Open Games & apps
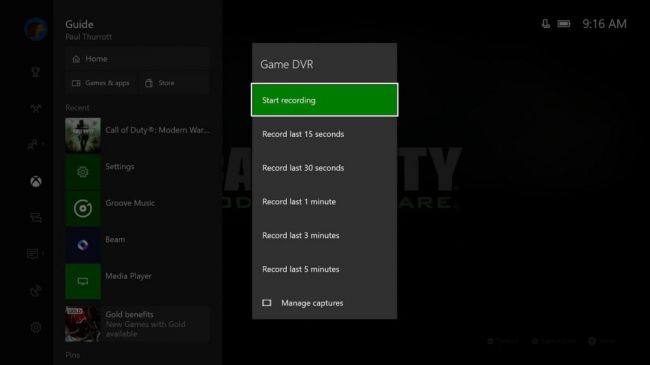650x365 pixels. click(101, 83)
